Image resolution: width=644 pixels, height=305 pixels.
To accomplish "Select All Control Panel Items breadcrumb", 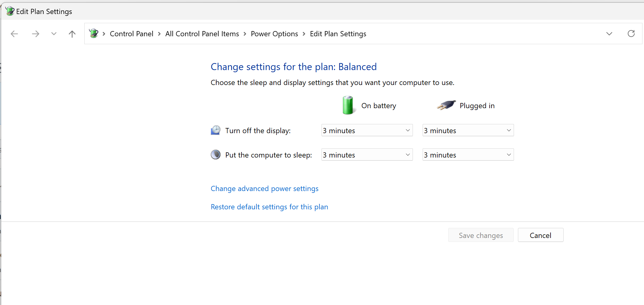I will [x=202, y=34].
